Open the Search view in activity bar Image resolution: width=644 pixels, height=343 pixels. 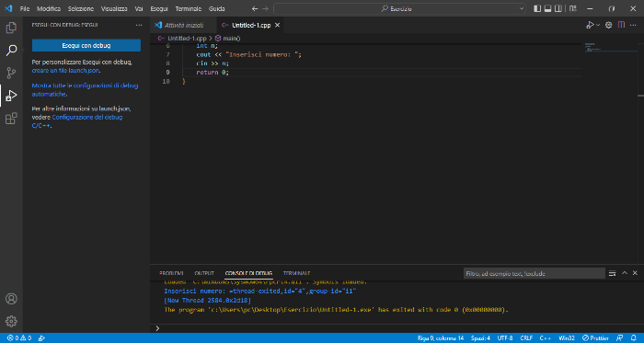(11, 51)
